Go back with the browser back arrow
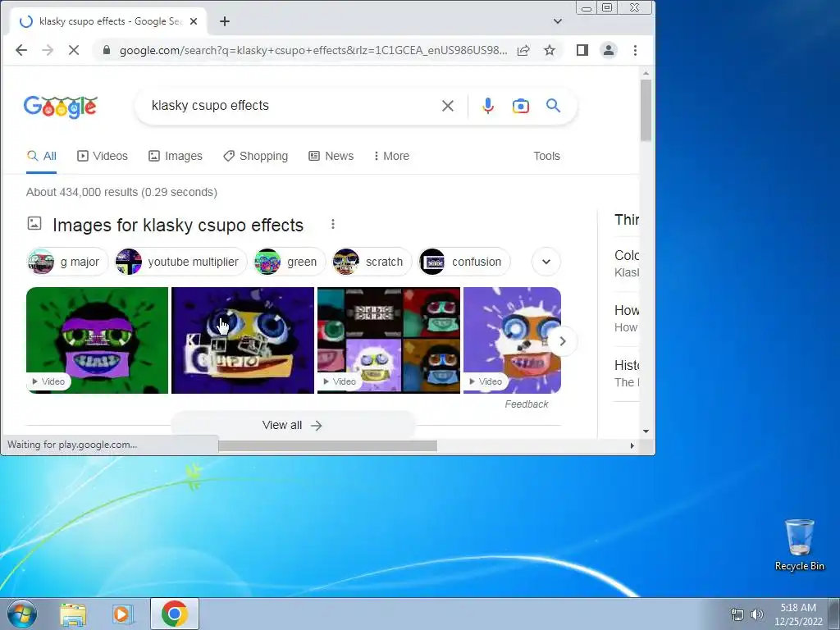The image size is (840, 630). pyautogui.click(x=21, y=50)
